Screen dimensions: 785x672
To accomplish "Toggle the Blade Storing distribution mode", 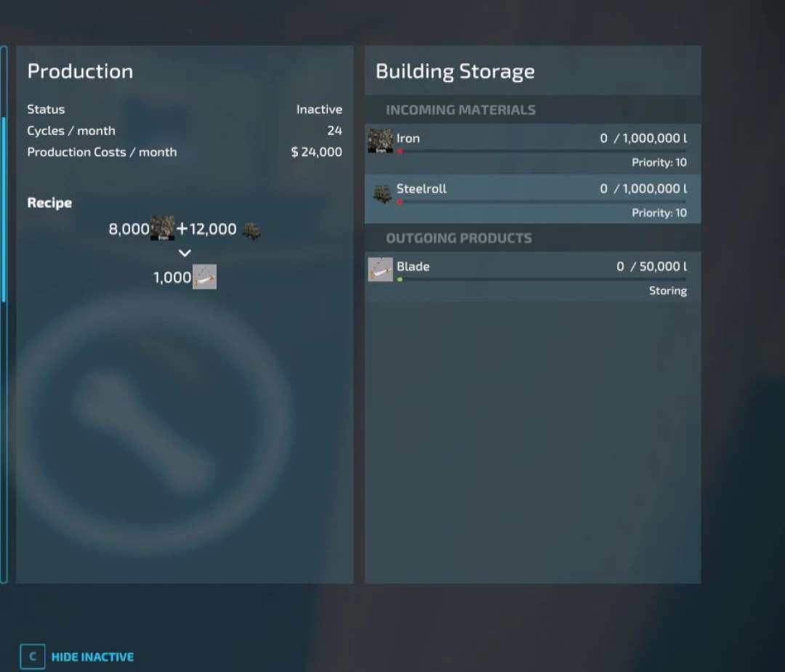I will point(667,291).
